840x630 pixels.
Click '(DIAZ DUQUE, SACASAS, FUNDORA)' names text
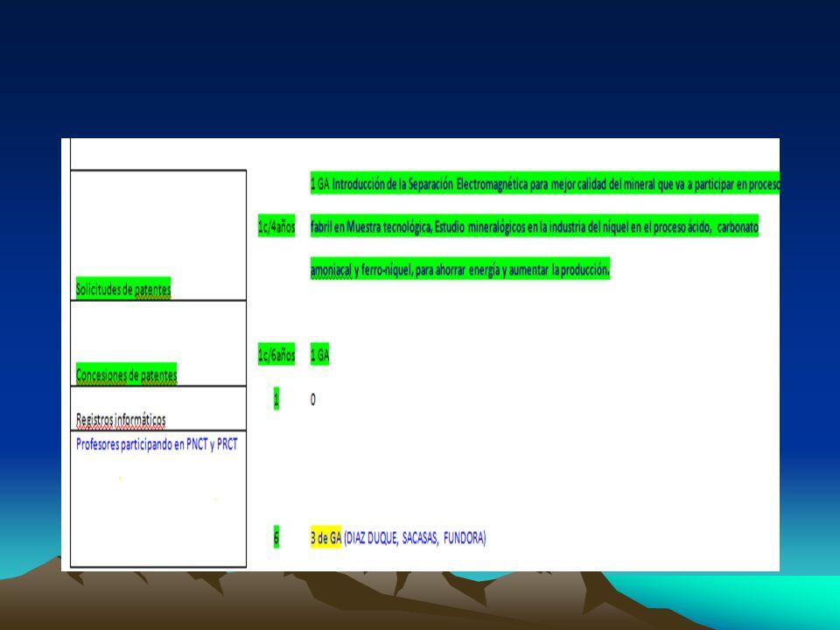[415, 538]
